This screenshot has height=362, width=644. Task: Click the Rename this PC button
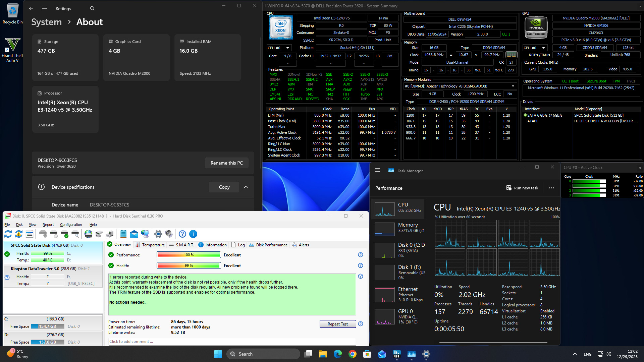[x=226, y=163]
